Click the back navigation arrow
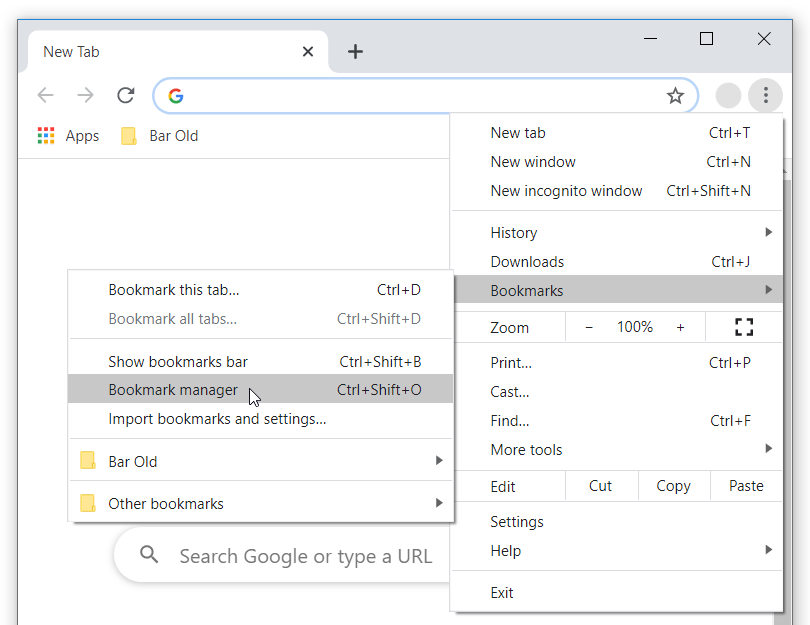Screen dimensions: 810x625 point(45,96)
